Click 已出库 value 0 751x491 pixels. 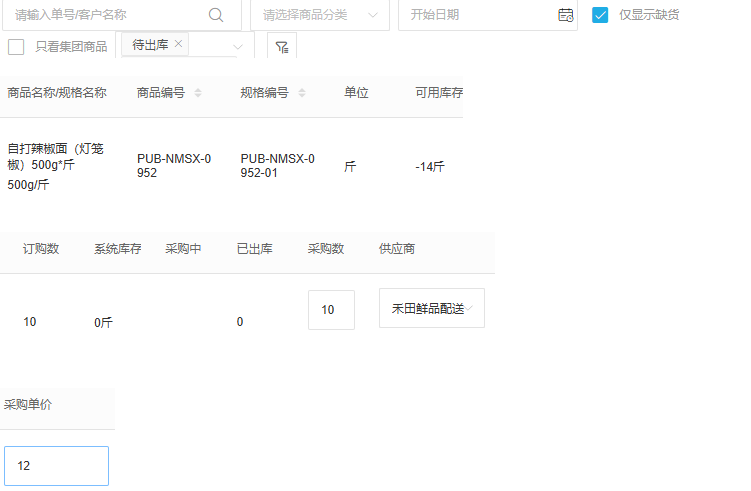(240, 322)
